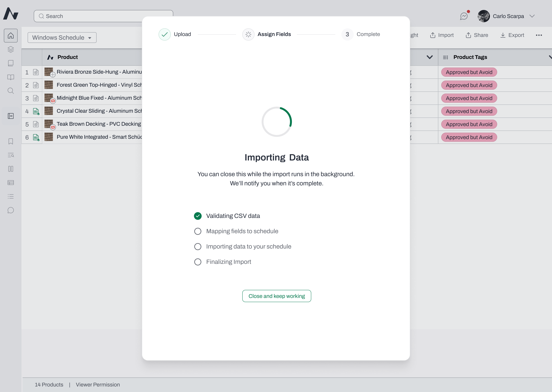The height and width of the screenshot is (392, 552).
Task: Click the Export button
Action: 512,35
